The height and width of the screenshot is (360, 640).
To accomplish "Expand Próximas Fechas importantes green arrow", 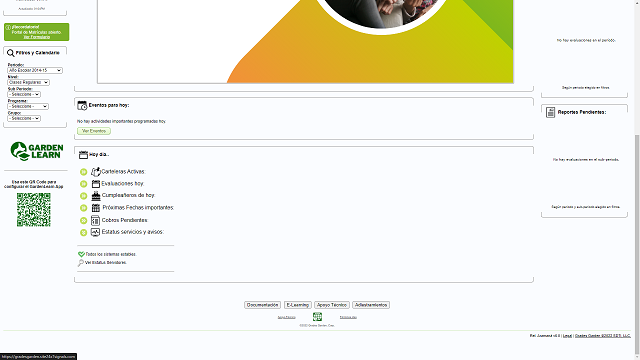I will (x=84, y=208).
